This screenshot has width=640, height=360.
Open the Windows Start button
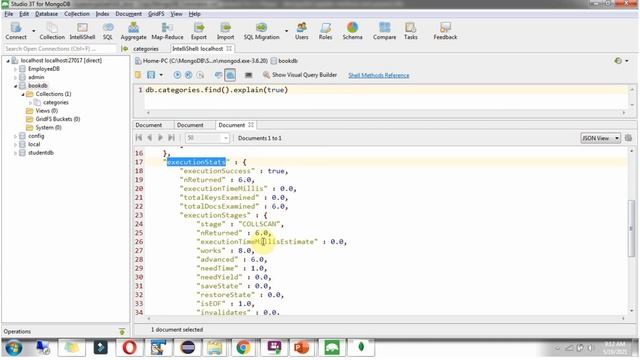(13, 348)
